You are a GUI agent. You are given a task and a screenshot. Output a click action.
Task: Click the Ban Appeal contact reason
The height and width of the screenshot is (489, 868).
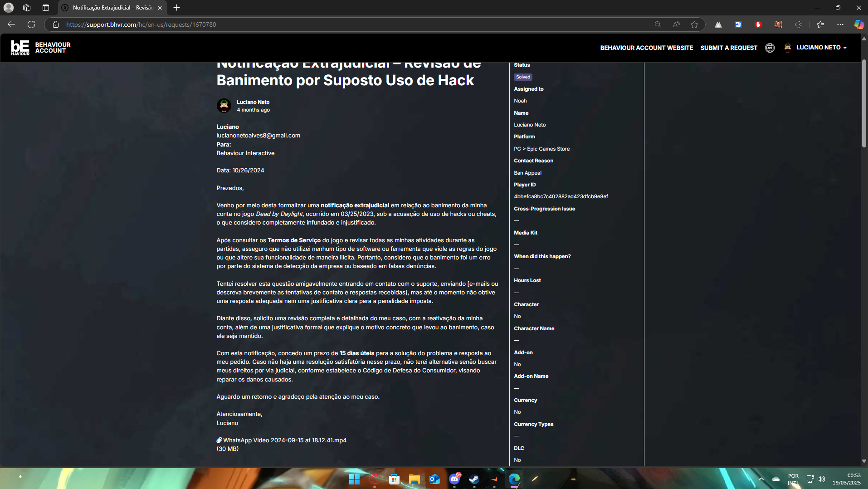click(x=527, y=173)
